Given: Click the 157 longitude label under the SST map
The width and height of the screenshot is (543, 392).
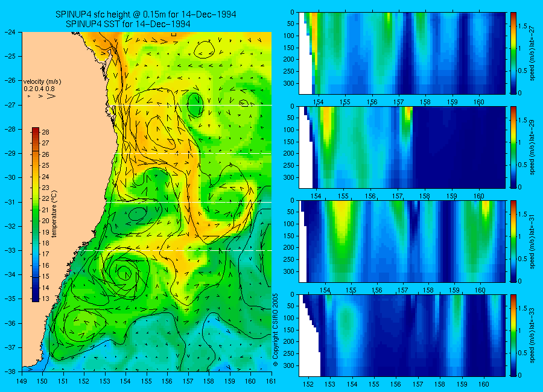Looking at the screenshot, I should [x=188, y=381].
